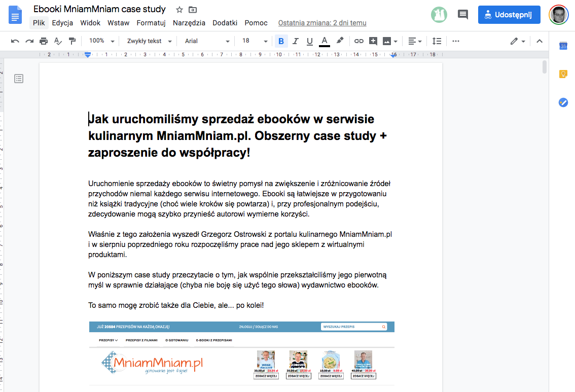Screen dimensions: 575x392
Task: Open Calendar in the side panel
Action: pos(563,46)
